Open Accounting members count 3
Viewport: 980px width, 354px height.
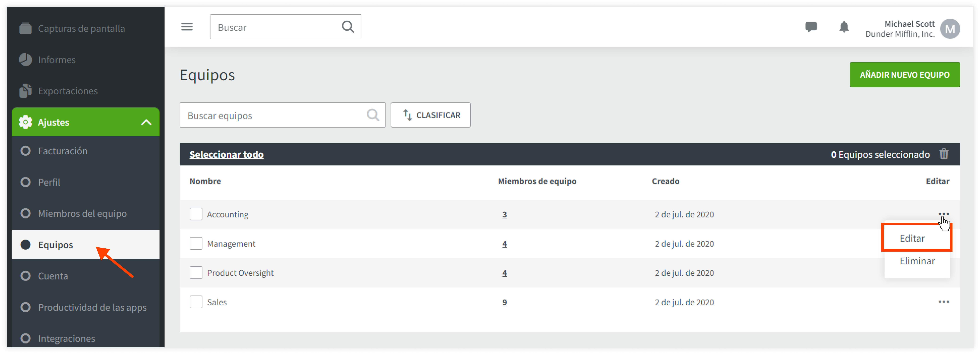pos(505,214)
